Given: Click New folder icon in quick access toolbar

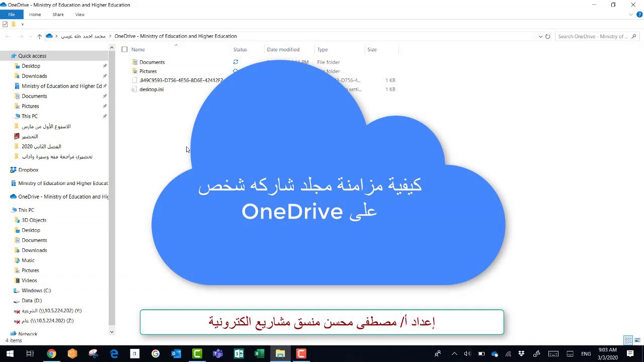Looking at the screenshot, I should pyautogui.click(x=14, y=24).
